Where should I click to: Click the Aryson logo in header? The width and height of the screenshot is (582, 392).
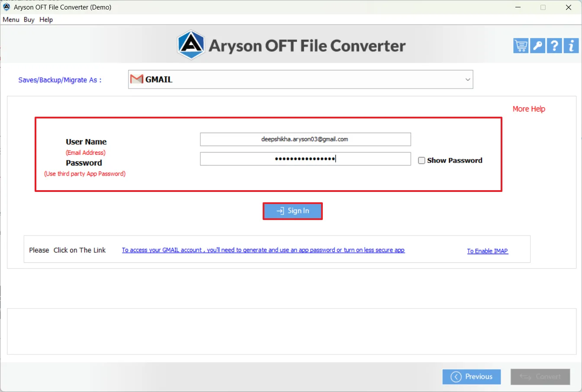[191, 45]
